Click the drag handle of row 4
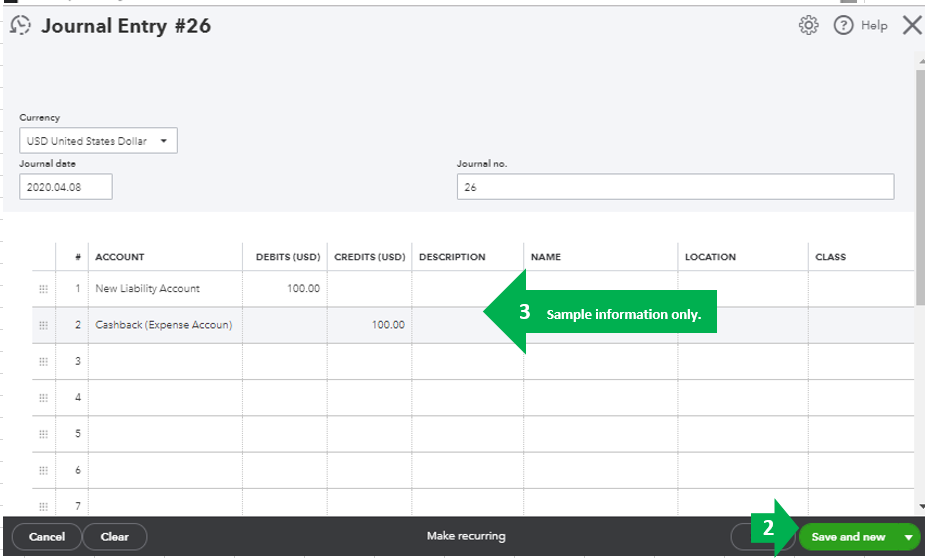Viewport: 925px width, 558px height. pos(43,398)
